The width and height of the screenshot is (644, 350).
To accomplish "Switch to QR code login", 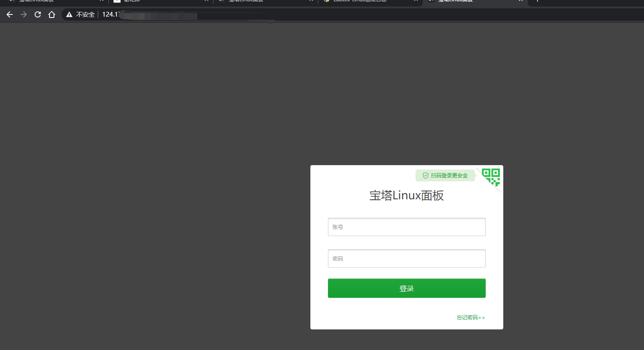I will coord(491,177).
